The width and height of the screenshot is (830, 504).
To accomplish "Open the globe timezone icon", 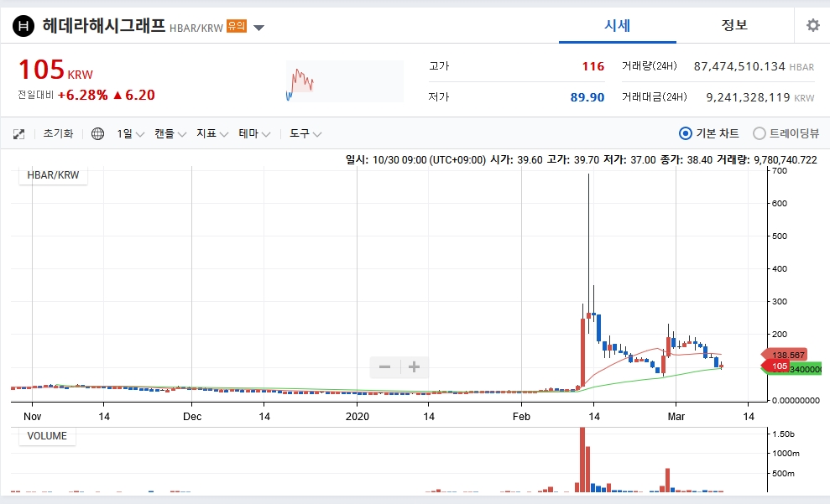I will pyautogui.click(x=97, y=134).
